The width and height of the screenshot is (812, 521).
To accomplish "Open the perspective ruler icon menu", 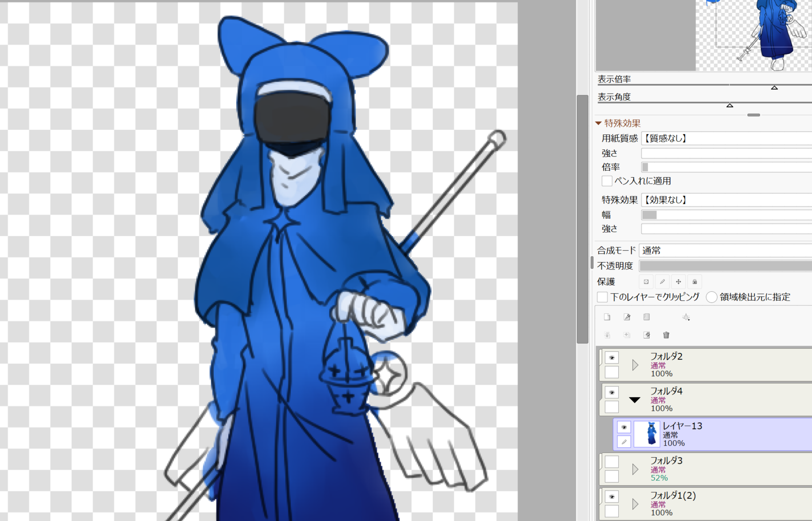I will point(686,317).
